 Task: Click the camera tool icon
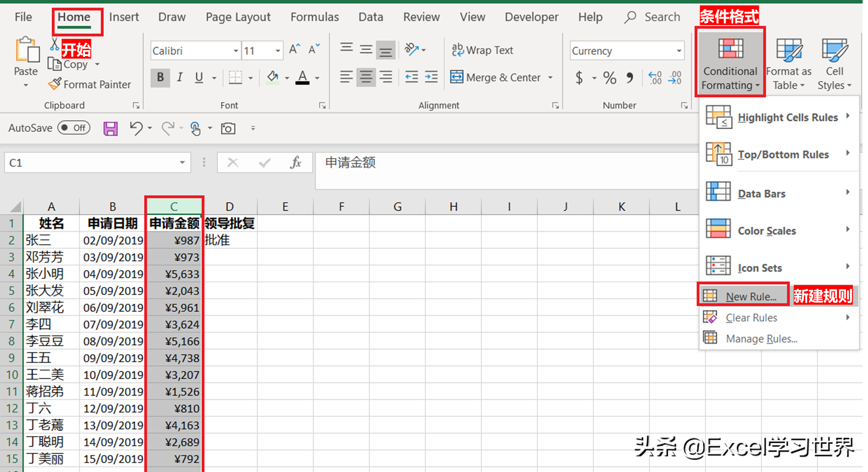(228, 129)
